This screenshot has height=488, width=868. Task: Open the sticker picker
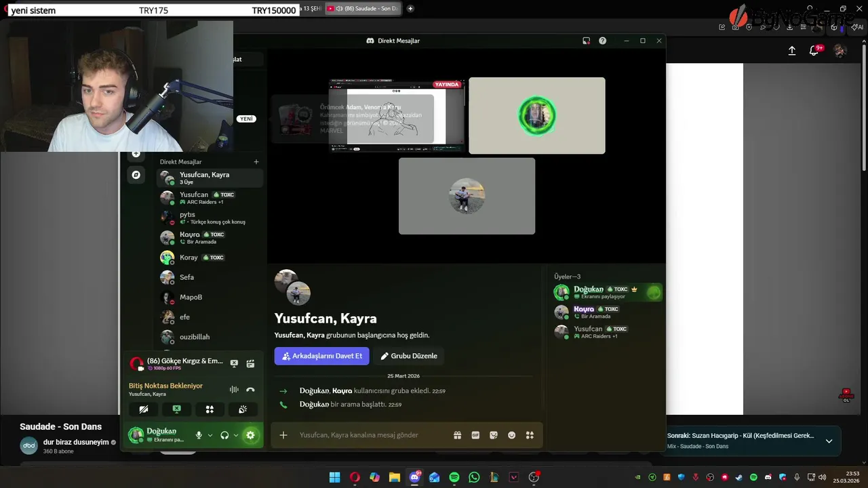[x=494, y=435]
